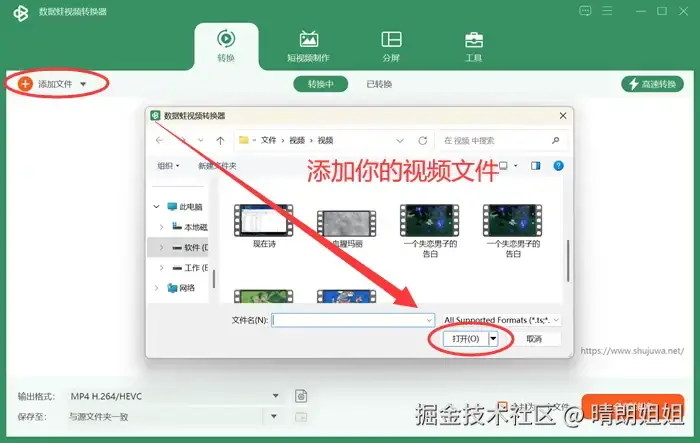Click the folder icon in address bar
The width and height of the screenshot is (700, 443).
244,140
